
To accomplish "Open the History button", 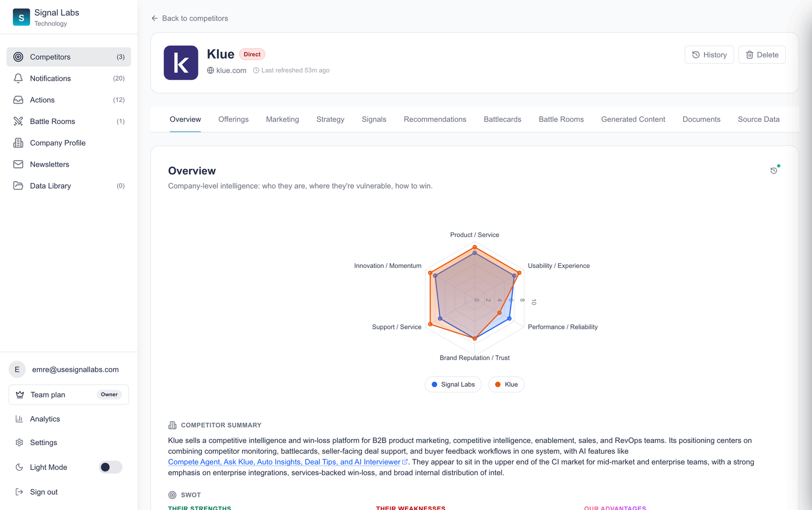I will (709, 55).
